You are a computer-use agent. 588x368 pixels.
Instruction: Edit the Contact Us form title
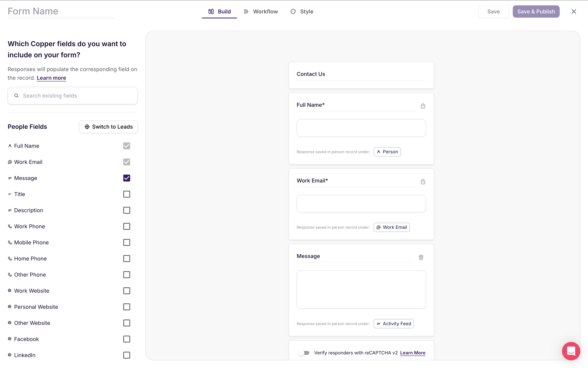click(x=361, y=74)
